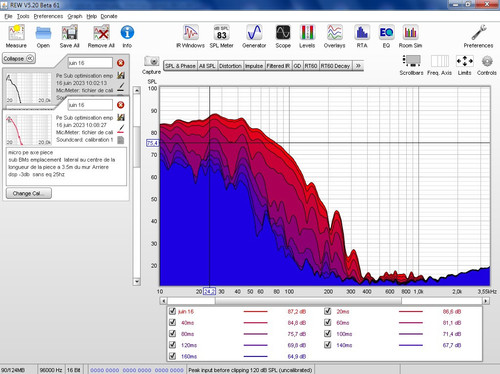Viewport: 500px width, 374px height.
Task: Uncheck the 120ms trace checkbox
Action: pos(172,345)
